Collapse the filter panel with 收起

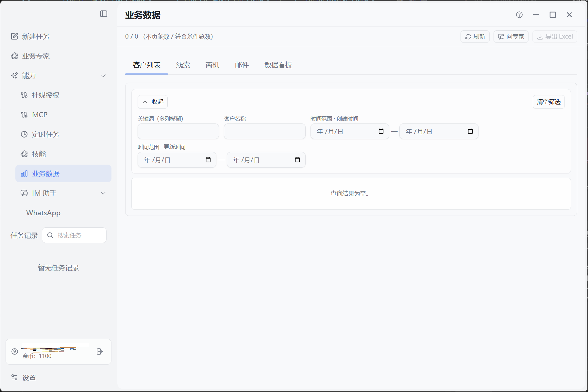coord(153,102)
